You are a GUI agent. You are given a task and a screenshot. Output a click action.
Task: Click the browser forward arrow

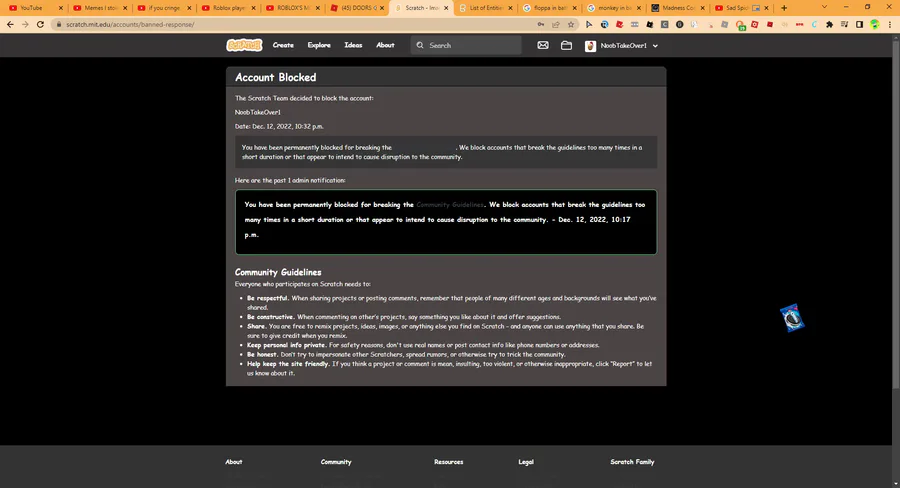pos(25,25)
